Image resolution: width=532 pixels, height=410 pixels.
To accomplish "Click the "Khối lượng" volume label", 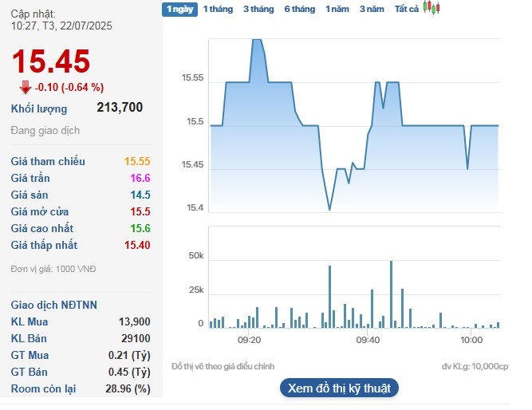I will click(x=39, y=108).
